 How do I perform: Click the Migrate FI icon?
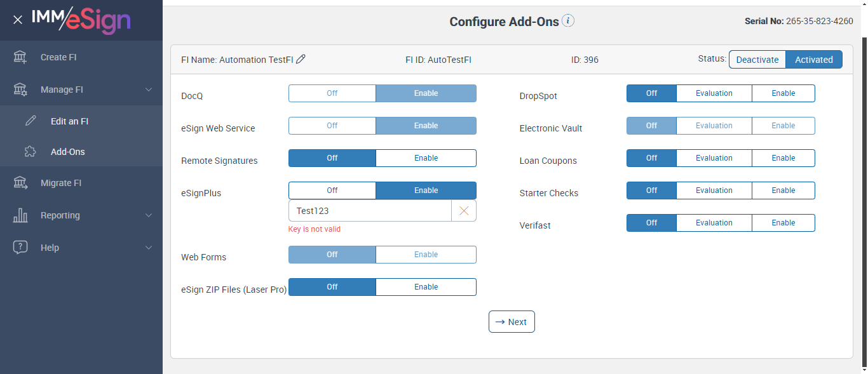point(20,183)
